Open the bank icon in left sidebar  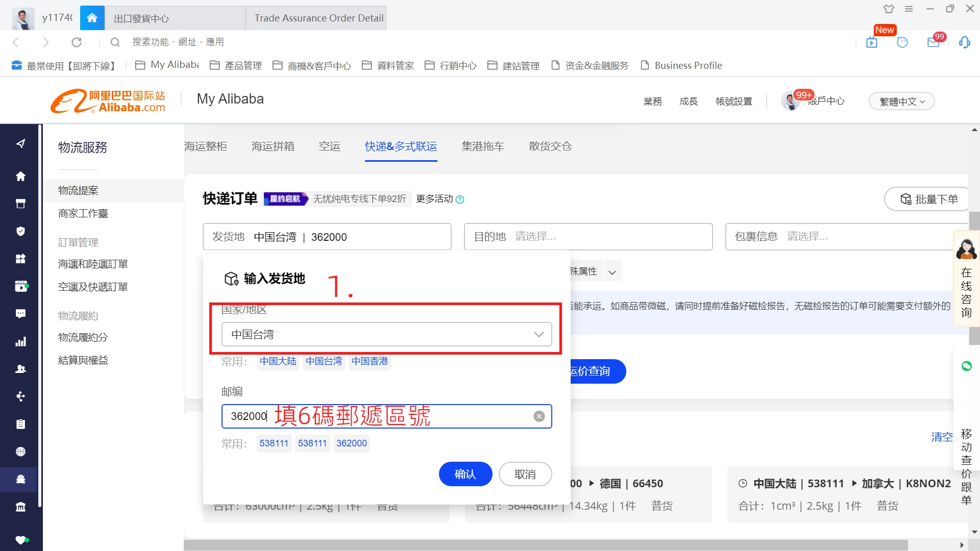pyautogui.click(x=20, y=507)
